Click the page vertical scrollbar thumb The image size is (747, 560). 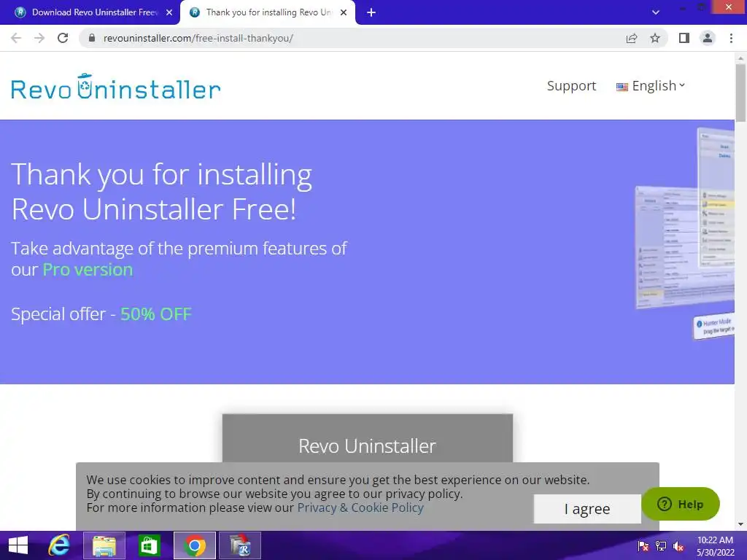pos(740,93)
